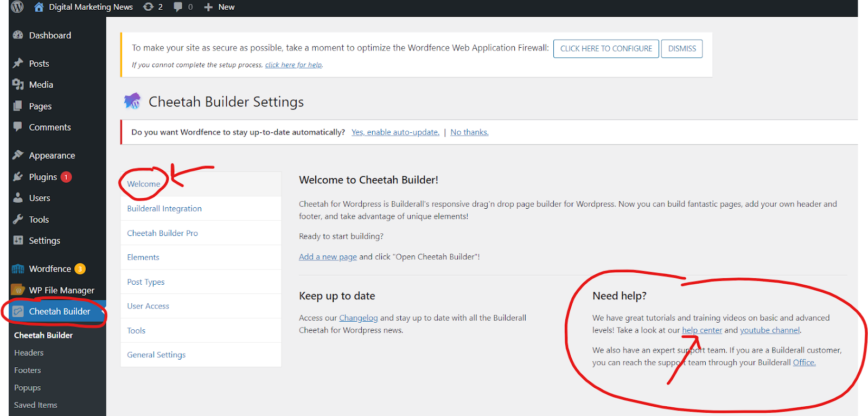Open the comments bubble icon in admin bar

point(178,7)
